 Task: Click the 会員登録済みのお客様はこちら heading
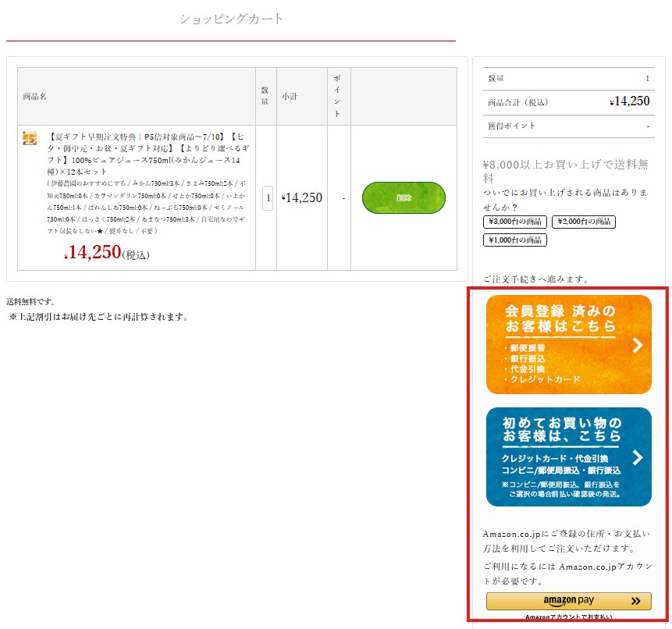560,318
